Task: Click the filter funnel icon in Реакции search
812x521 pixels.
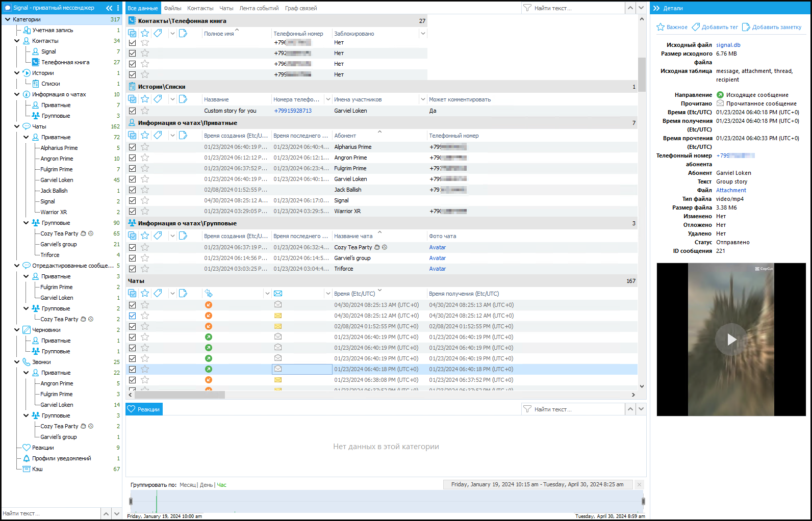Action: click(527, 409)
